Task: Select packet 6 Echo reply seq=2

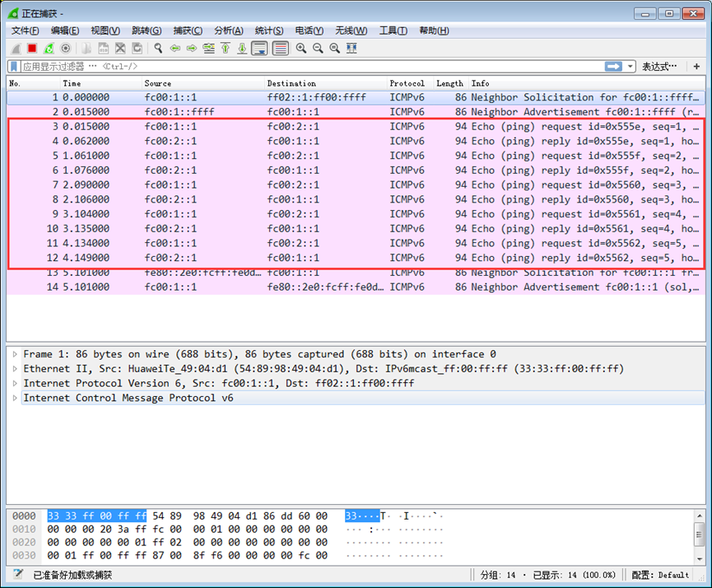Action: point(356,170)
